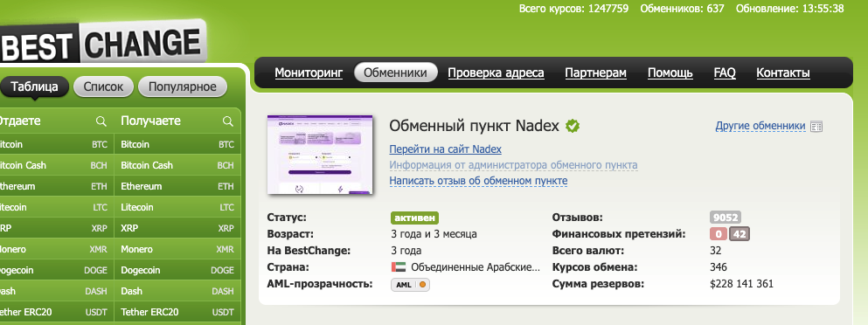Select the Обменники menu item
Viewport: 868px width, 325px height.
pos(396,73)
